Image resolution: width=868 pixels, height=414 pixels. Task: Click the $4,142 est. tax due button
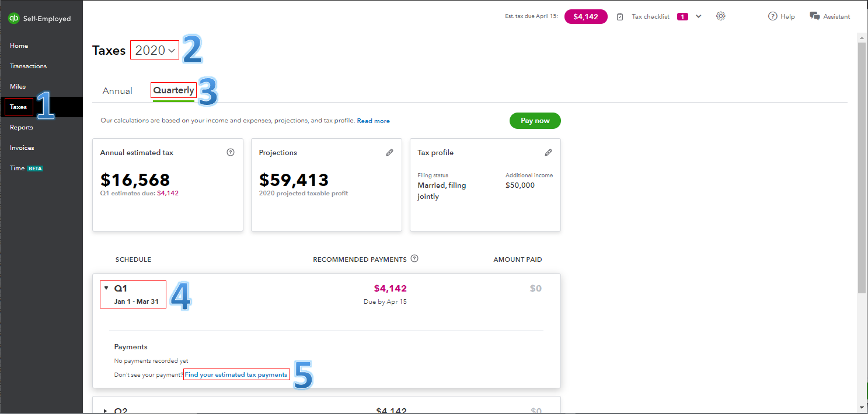click(x=585, y=17)
